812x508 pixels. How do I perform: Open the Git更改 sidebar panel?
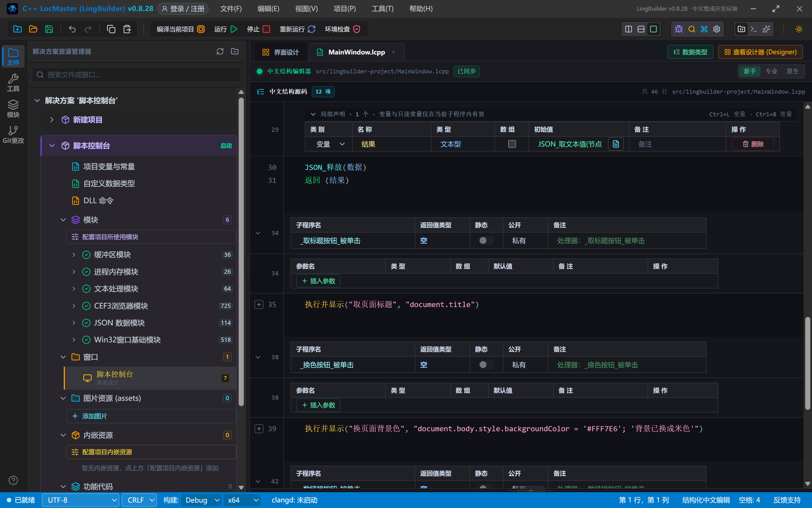[x=13, y=135]
